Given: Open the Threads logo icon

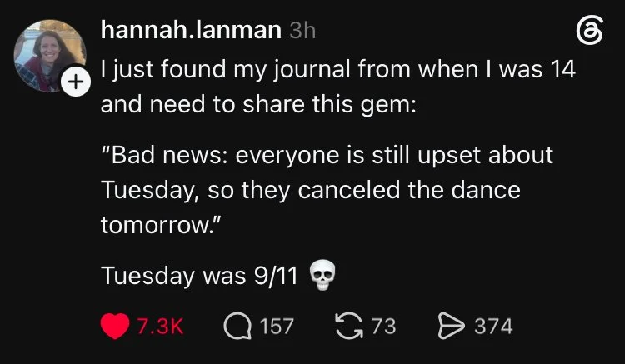Looking at the screenshot, I should click(589, 30).
